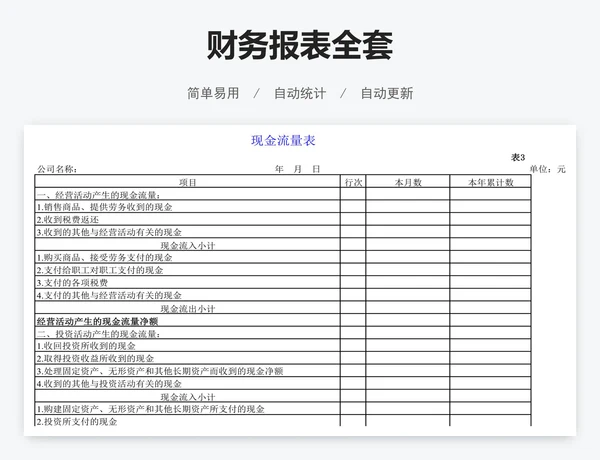Viewport: 600px width, 460px height.
Task: Select row 一、经营活动产生的现金流量
Action: (283, 194)
